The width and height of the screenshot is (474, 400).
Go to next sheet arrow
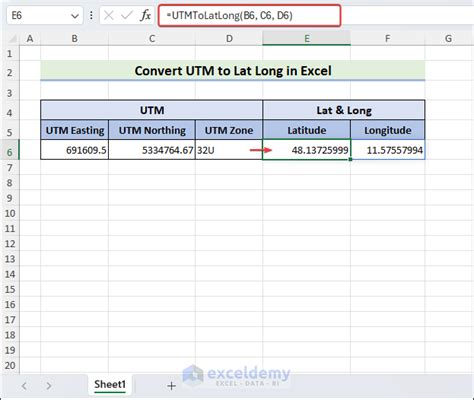tap(49, 386)
